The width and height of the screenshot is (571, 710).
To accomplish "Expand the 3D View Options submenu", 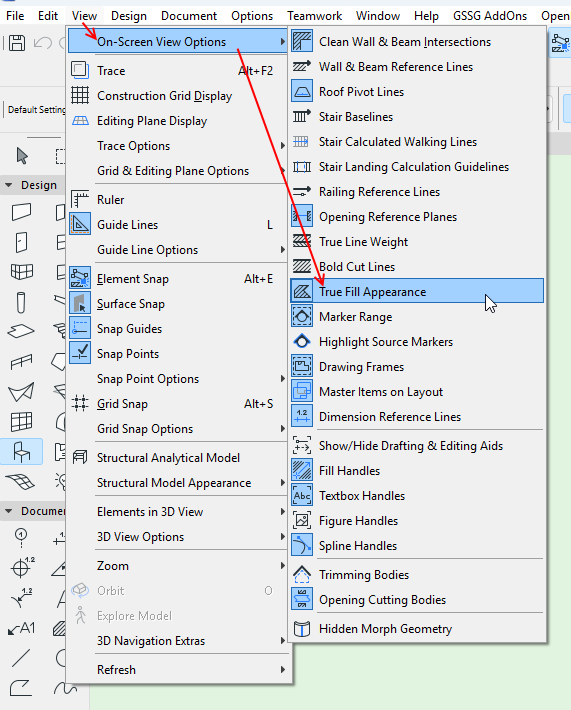I will (x=178, y=537).
